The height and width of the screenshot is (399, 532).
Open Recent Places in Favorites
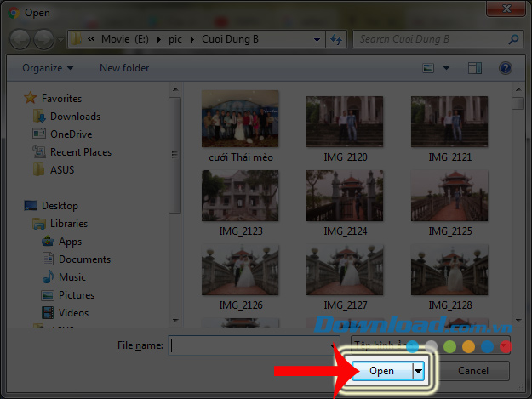click(x=81, y=152)
